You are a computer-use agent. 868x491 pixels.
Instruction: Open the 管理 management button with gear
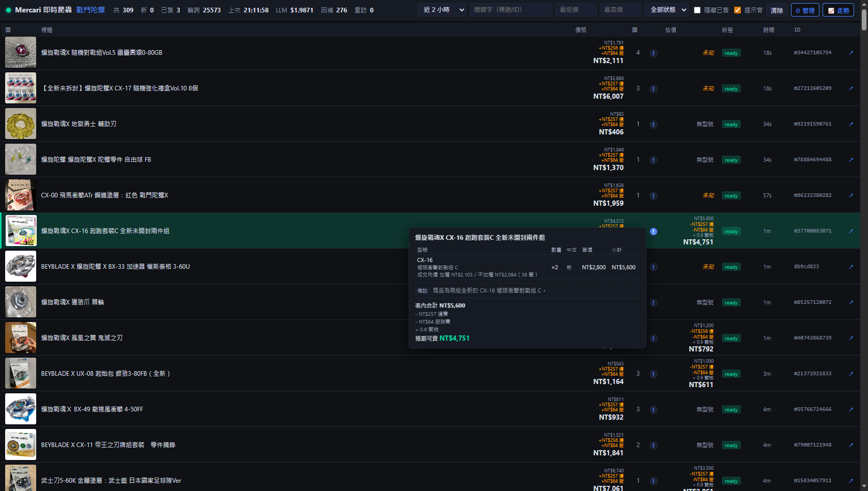[x=805, y=10]
